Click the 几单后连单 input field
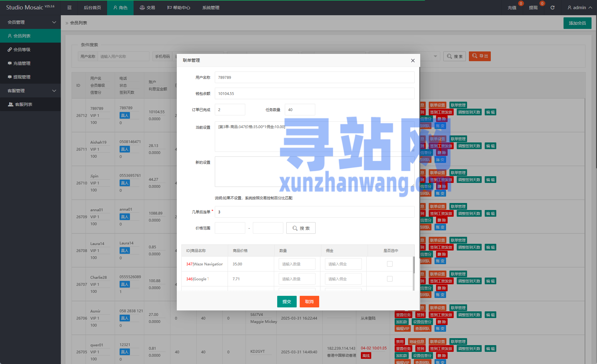The width and height of the screenshot is (597, 364). coord(315,212)
